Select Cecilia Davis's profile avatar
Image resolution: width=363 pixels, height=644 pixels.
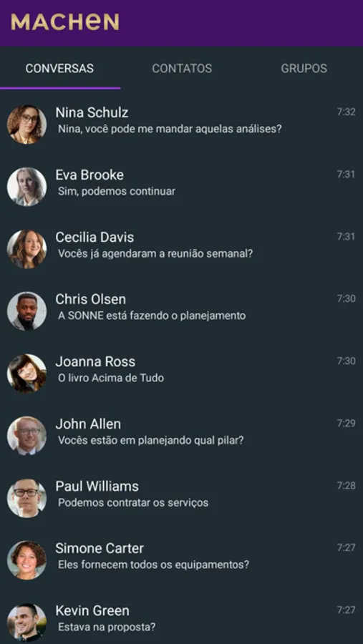coord(26,249)
